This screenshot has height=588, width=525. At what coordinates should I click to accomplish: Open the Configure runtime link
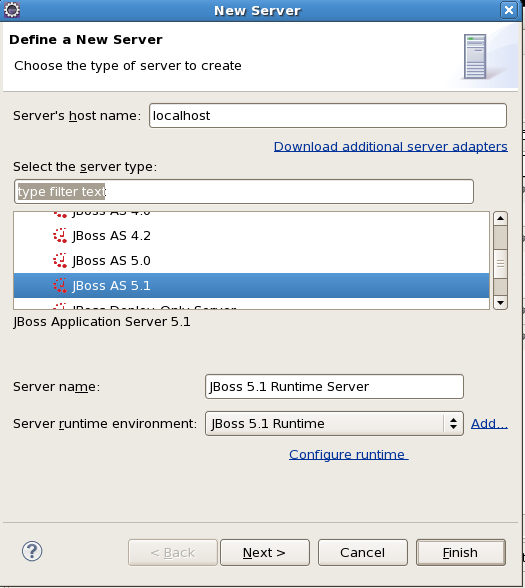[348, 454]
